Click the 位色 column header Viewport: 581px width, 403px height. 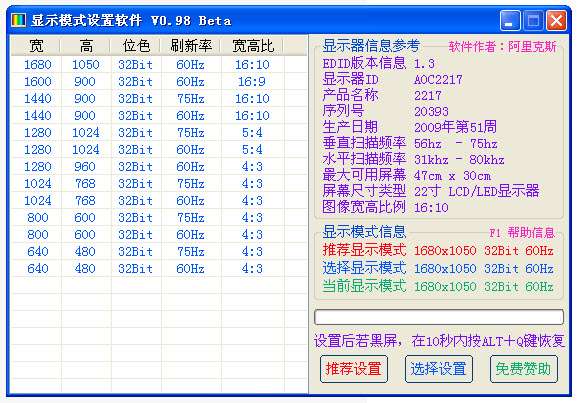coord(136,46)
